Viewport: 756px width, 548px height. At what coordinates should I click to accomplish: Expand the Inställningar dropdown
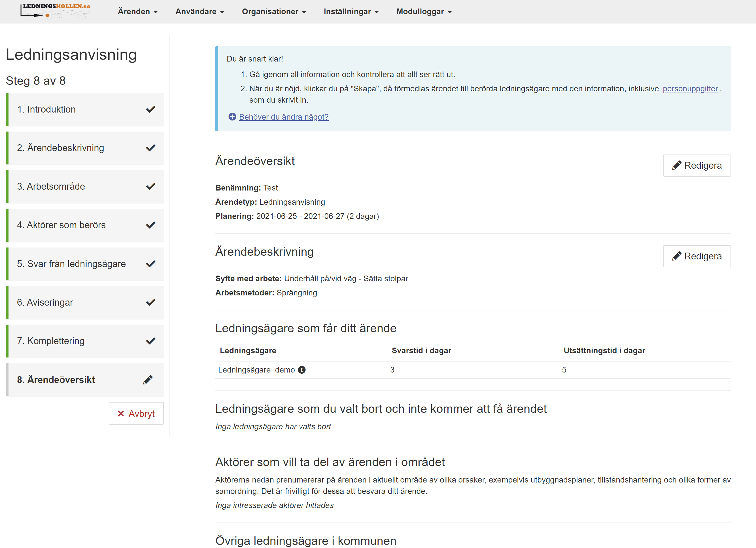[x=351, y=11]
